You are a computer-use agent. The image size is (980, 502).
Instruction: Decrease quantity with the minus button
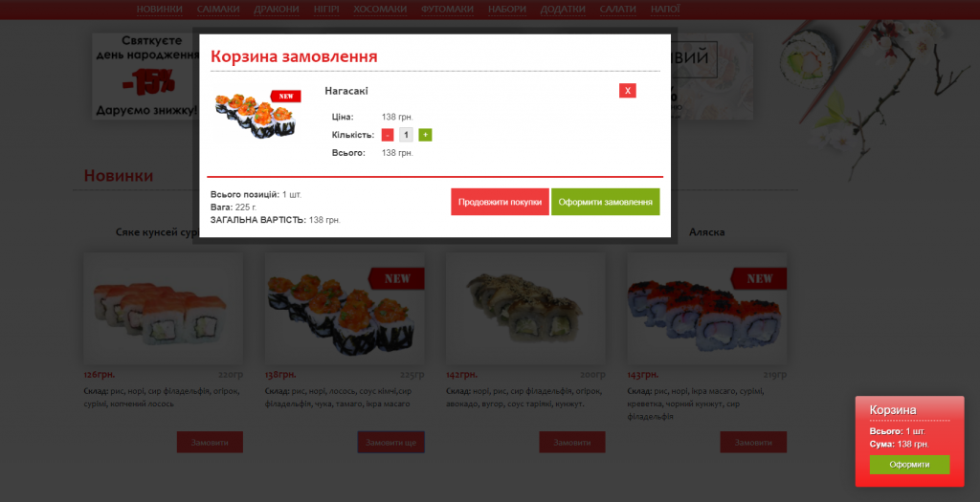click(388, 135)
